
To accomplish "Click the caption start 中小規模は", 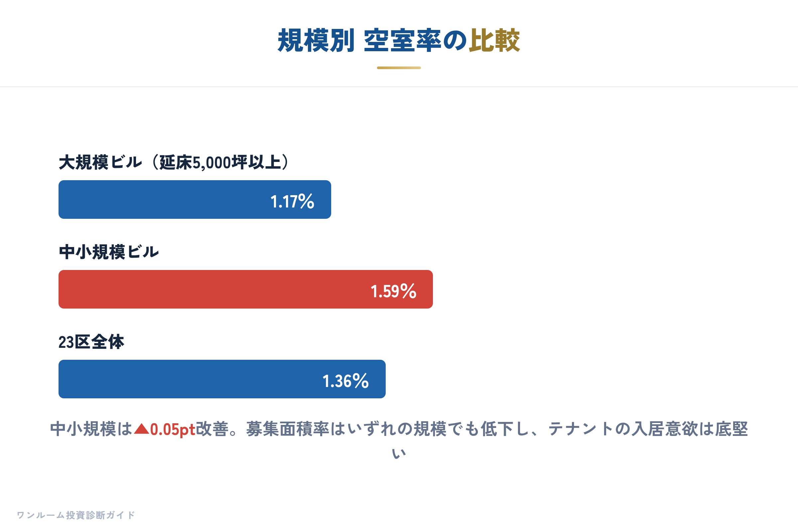I will coord(91,429).
